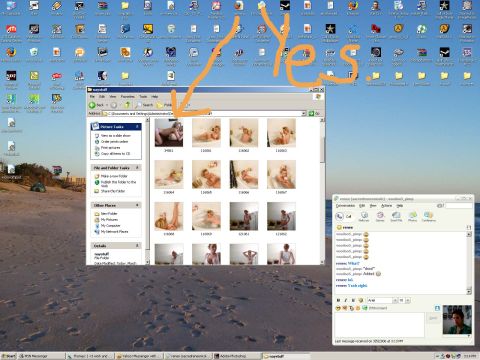Expand the Arial font dropdown in Messenger

click(x=395, y=300)
